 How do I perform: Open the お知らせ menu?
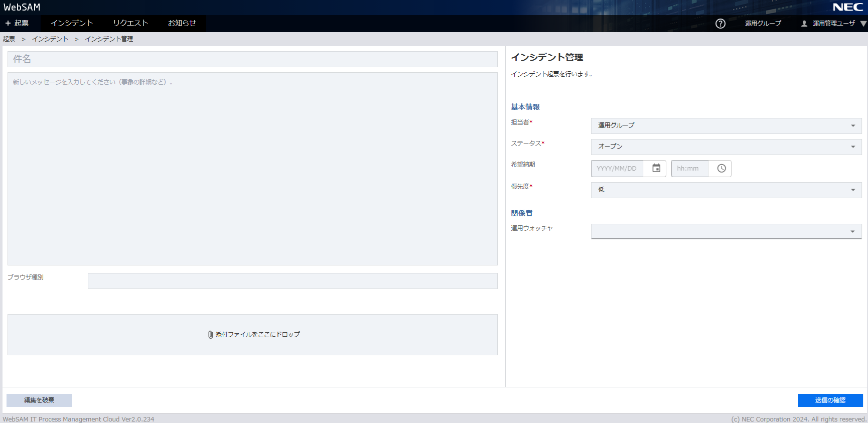(182, 23)
